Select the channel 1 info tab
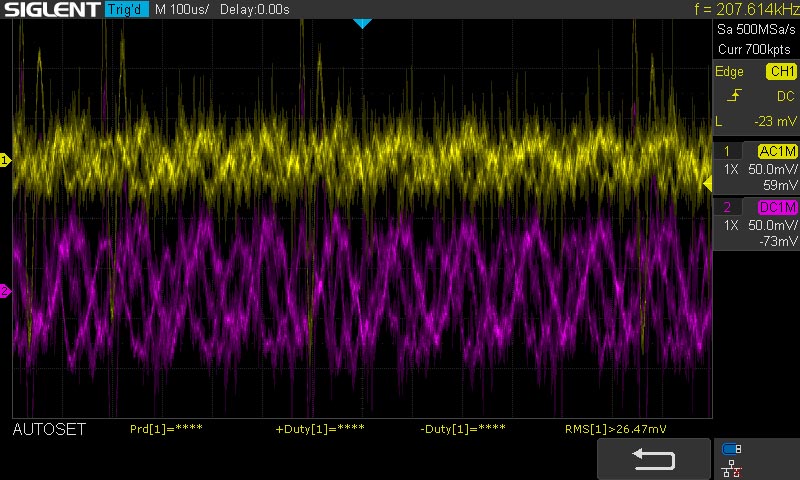Image resolution: width=800 pixels, height=480 pixels. [x=727, y=151]
